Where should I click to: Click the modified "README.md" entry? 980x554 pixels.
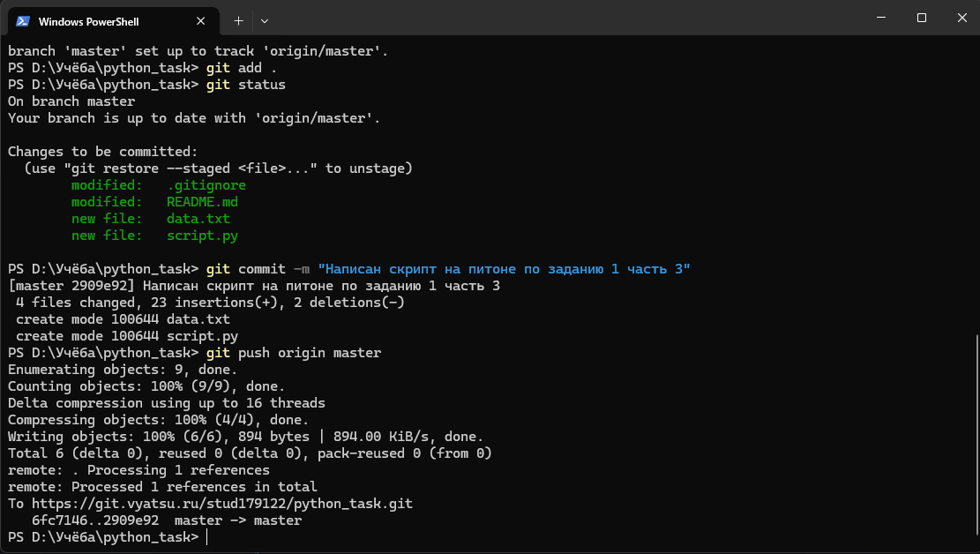[202, 202]
